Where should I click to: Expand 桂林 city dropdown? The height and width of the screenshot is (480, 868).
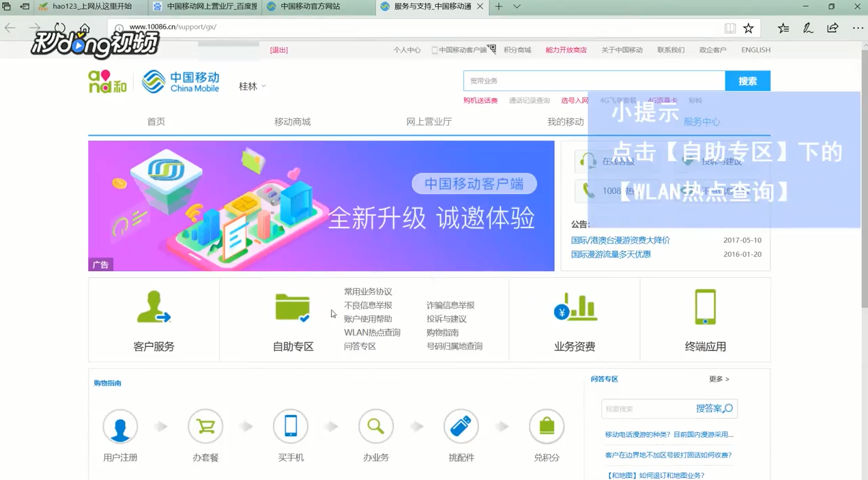point(252,87)
